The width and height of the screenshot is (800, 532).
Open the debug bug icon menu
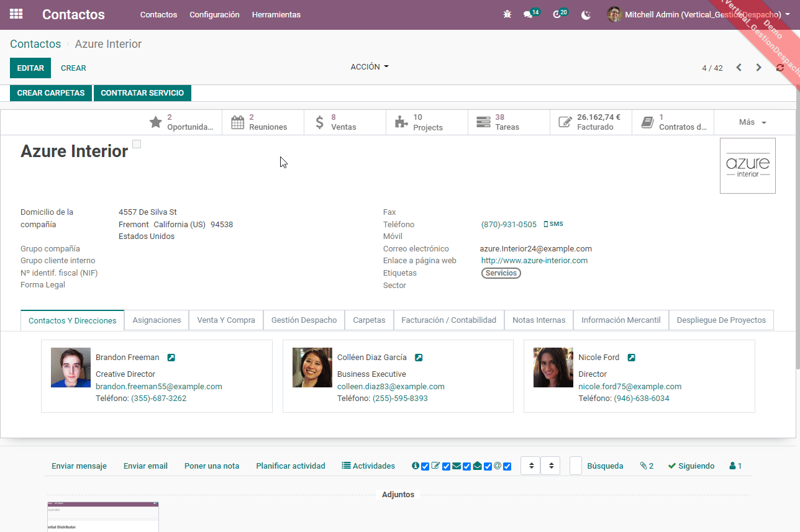507,14
